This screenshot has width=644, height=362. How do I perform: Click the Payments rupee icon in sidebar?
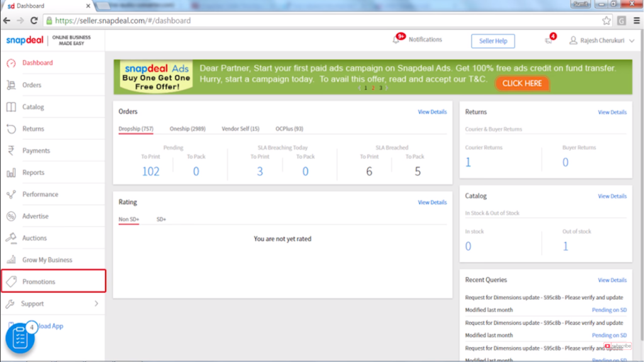click(11, 151)
